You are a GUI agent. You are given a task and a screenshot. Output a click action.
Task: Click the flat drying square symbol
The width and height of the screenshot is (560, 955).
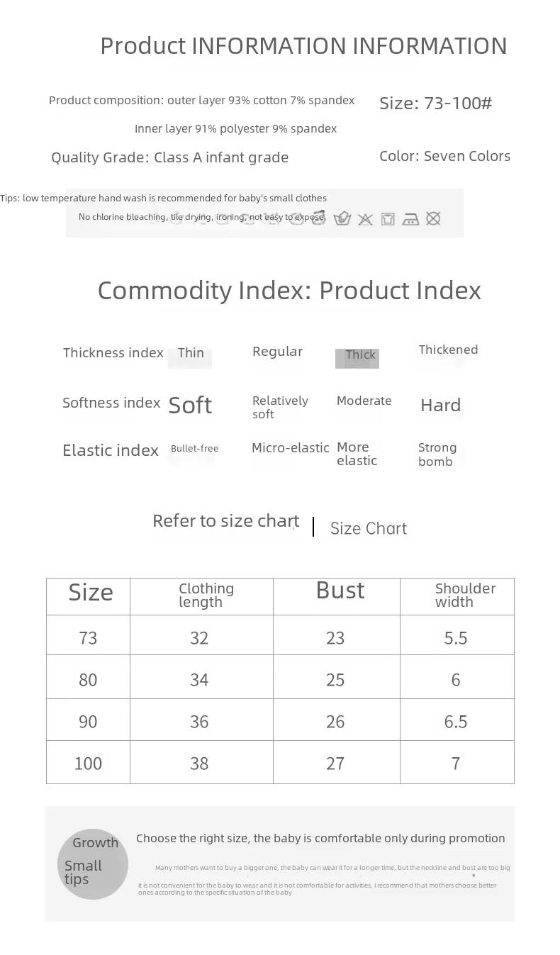tap(388, 219)
